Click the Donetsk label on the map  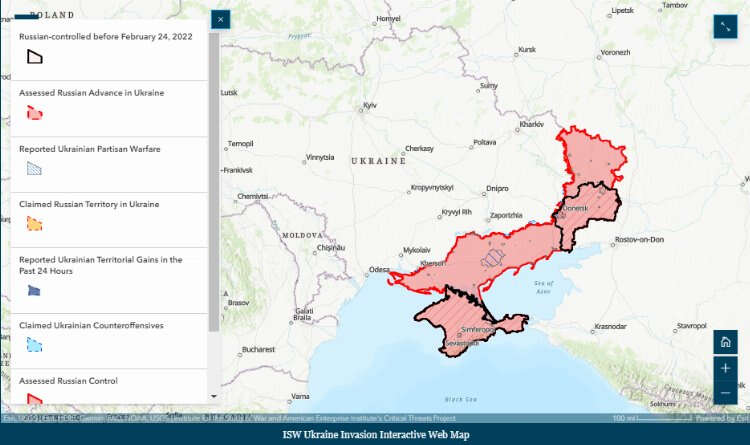pos(576,208)
